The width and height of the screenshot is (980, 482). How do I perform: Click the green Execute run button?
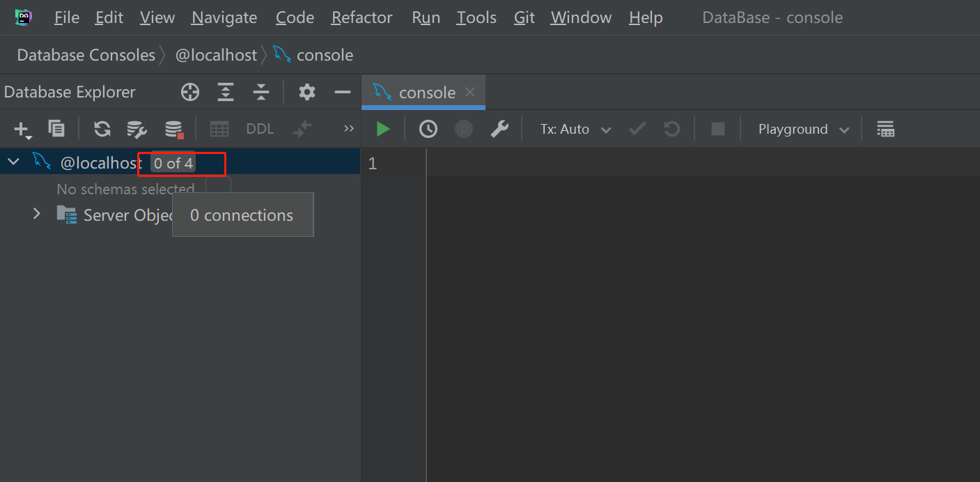pyautogui.click(x=382, y=129)
